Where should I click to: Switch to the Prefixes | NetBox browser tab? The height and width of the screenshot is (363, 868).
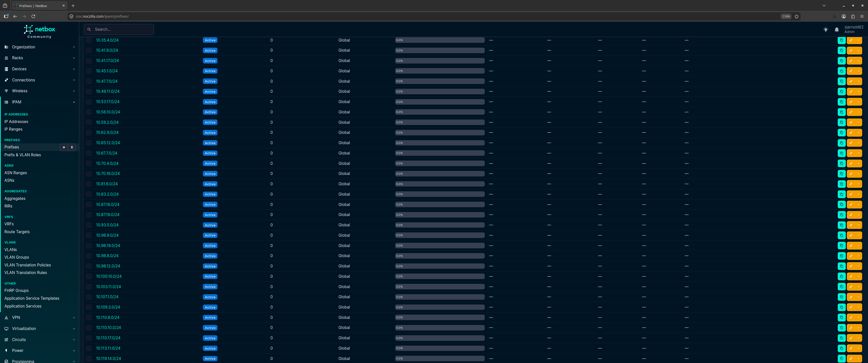coord(39,6)
